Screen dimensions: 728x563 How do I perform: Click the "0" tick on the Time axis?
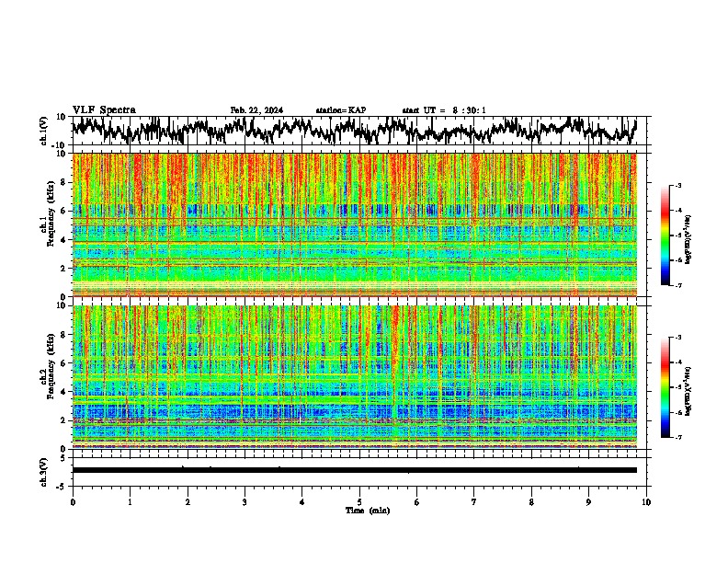[73, 502]
